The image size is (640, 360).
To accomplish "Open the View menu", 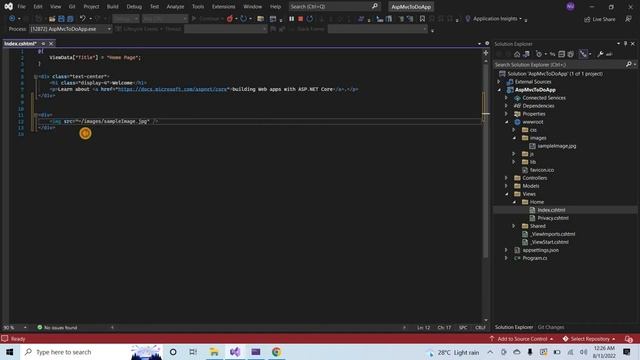I will [56, 7].
